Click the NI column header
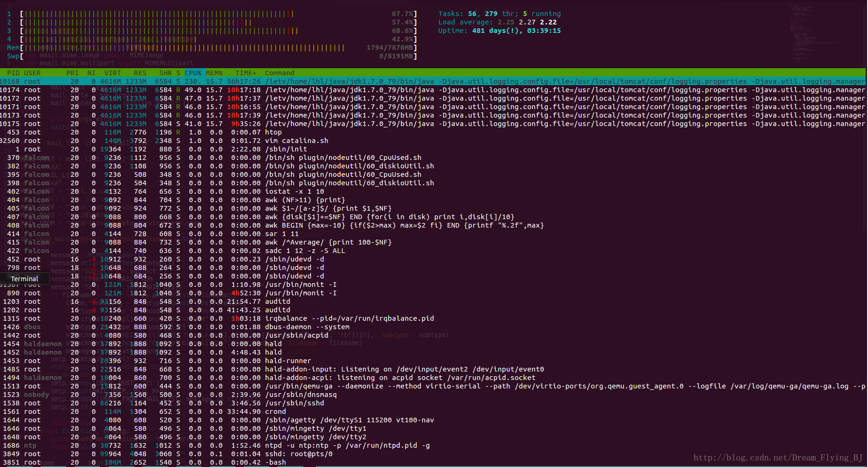The height and width of the screenshot is (467, 868). tap(91, 73)
